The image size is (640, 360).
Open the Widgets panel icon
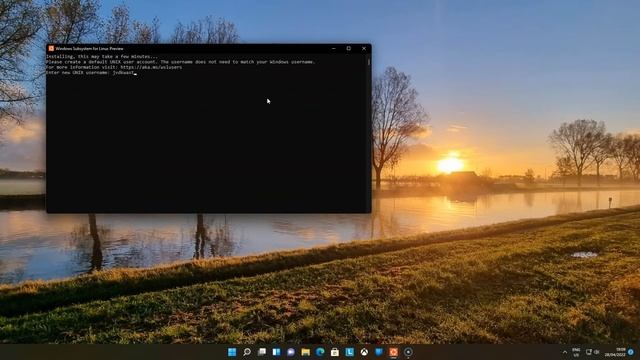click(276, 352)
